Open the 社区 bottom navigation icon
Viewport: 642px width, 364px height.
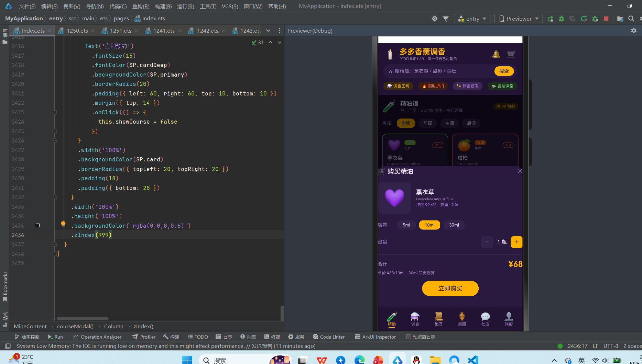(485, 319)
